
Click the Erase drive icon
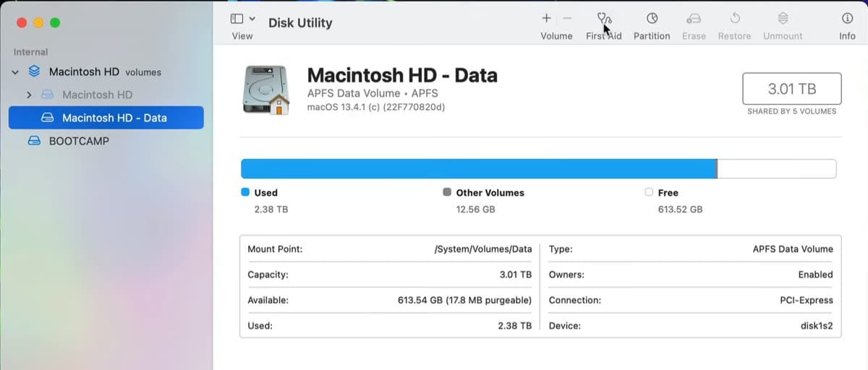(694, 18)
